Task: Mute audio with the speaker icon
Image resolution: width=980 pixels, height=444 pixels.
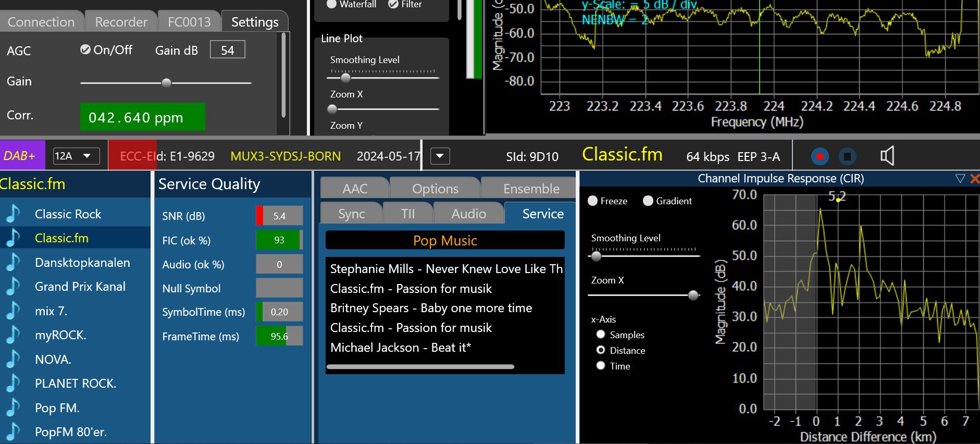Action: click(x=887, y=156)
